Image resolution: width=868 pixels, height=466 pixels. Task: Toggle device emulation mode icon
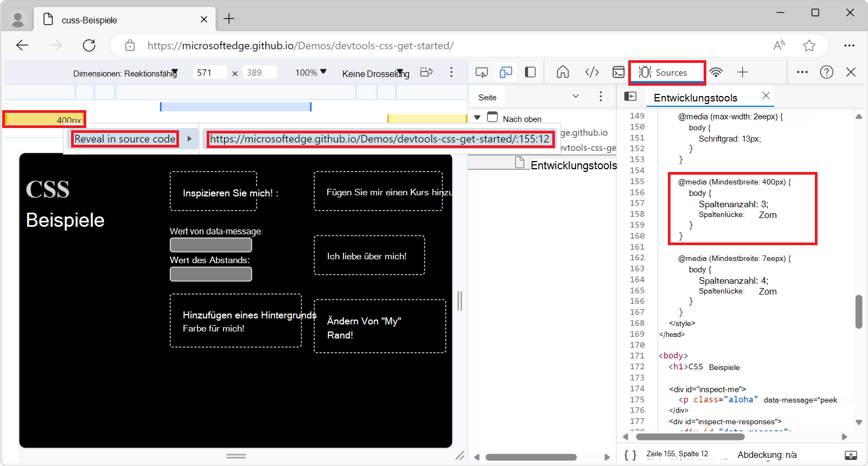(x=506, y=72)
